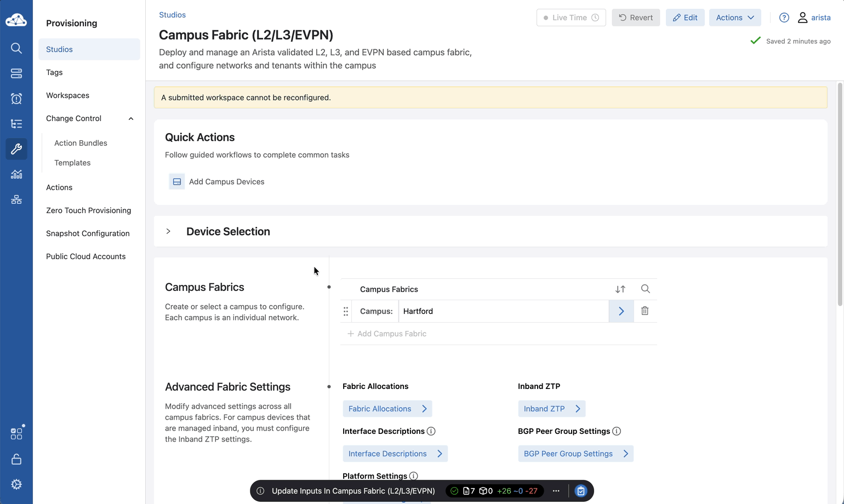Search within Campus Fabrics list
This screenshot has height=504, width=844.
(646, 289)
